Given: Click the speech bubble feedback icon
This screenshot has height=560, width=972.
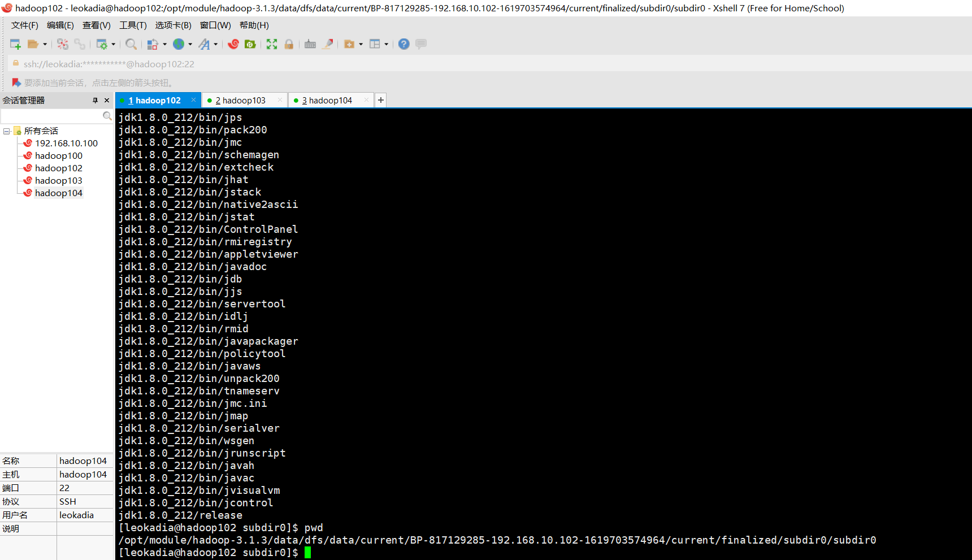Looking at the screenshot, I should (421, 44).
